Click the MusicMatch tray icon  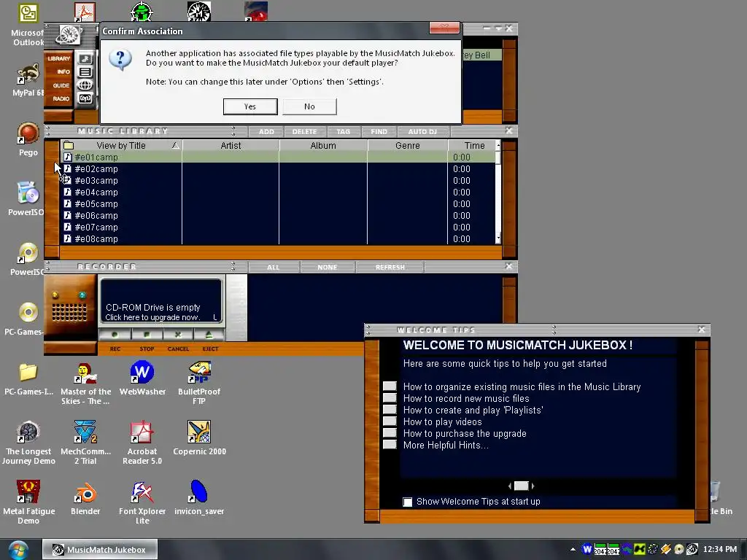[x=692, y=549]
